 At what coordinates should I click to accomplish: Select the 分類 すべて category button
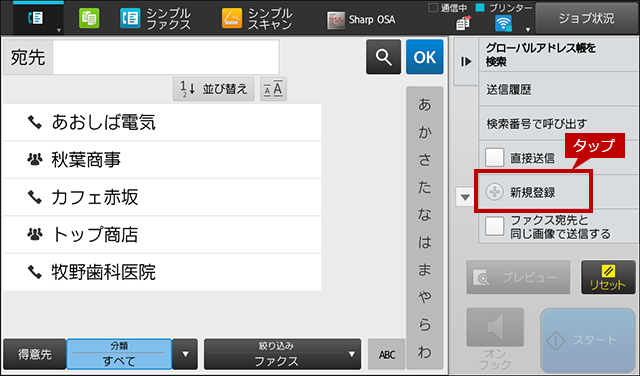[119, 354]
